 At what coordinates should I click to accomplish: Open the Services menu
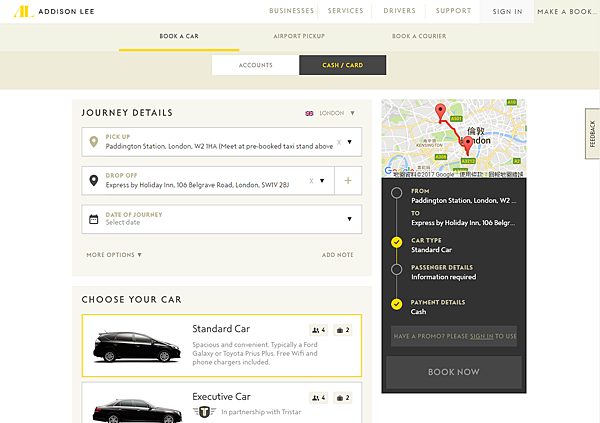click(x=345, y=11)
